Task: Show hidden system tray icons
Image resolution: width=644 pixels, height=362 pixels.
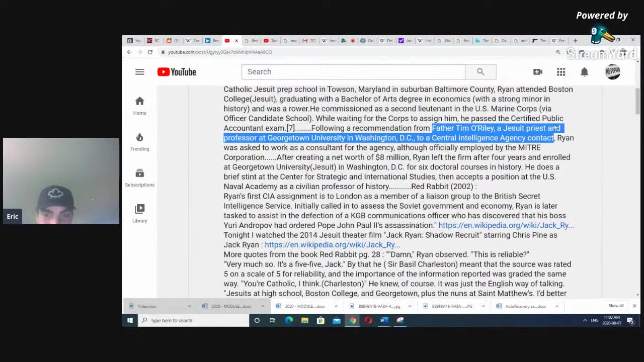Action: pos(585,320)
